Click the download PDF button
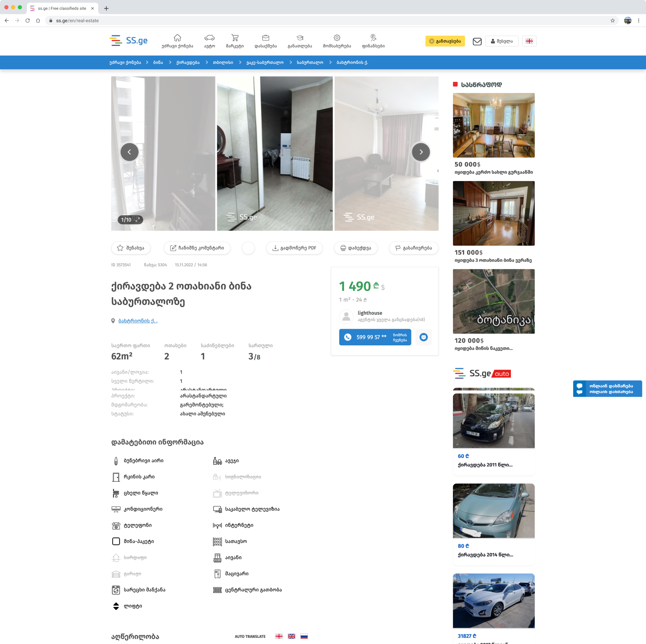 pos(294,248)
